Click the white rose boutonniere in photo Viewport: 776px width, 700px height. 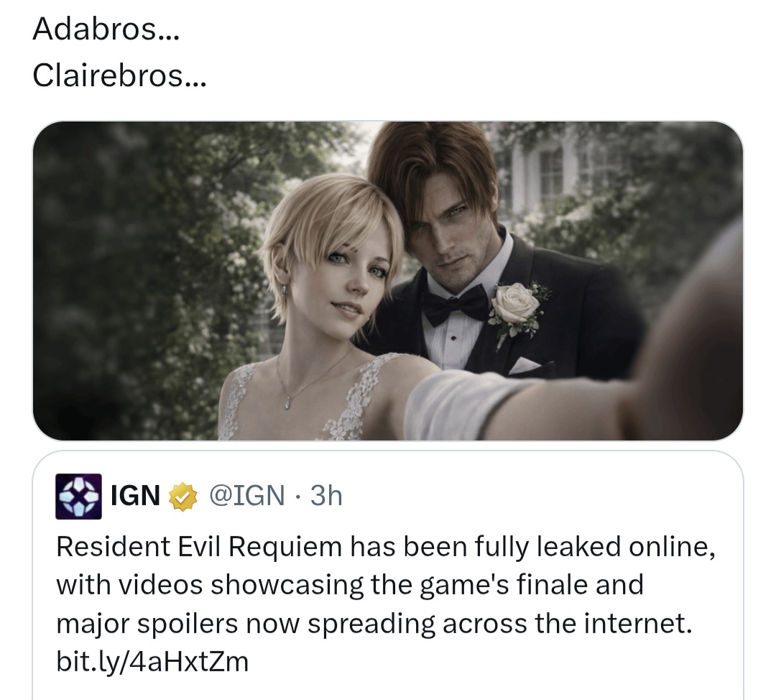click(517, 306)
